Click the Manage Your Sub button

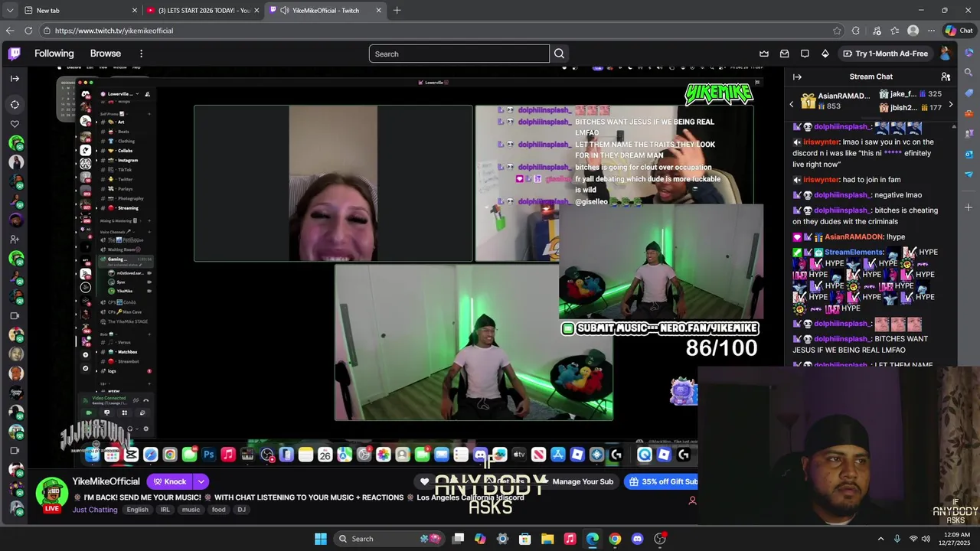tap(583, 481)
